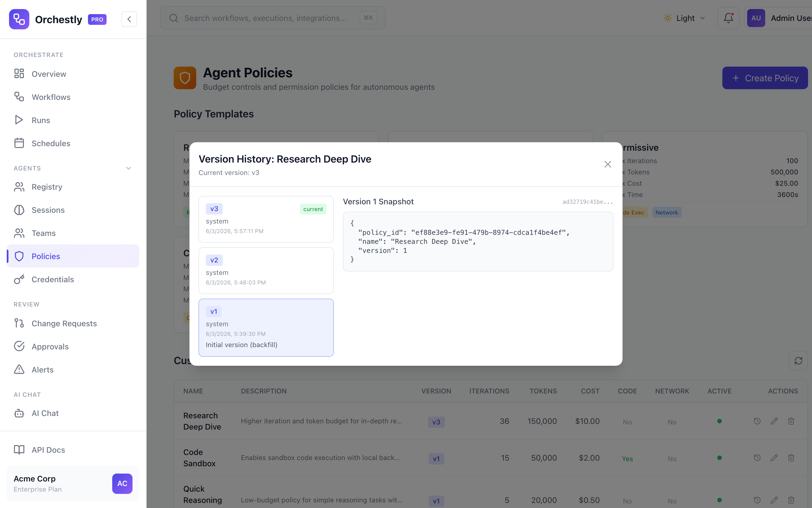Screen dimensions: 812x508
Task: Click the COST column header
Action: 590,391
